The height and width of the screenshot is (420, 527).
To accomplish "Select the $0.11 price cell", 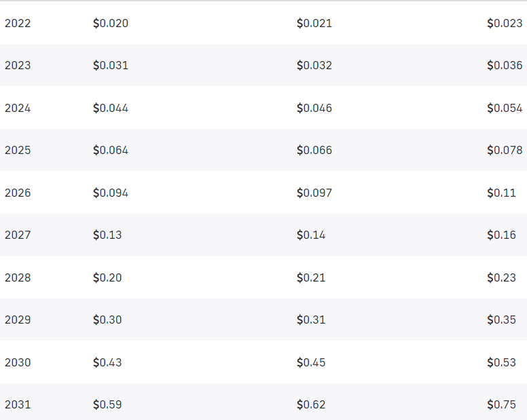I will point(501,193).
